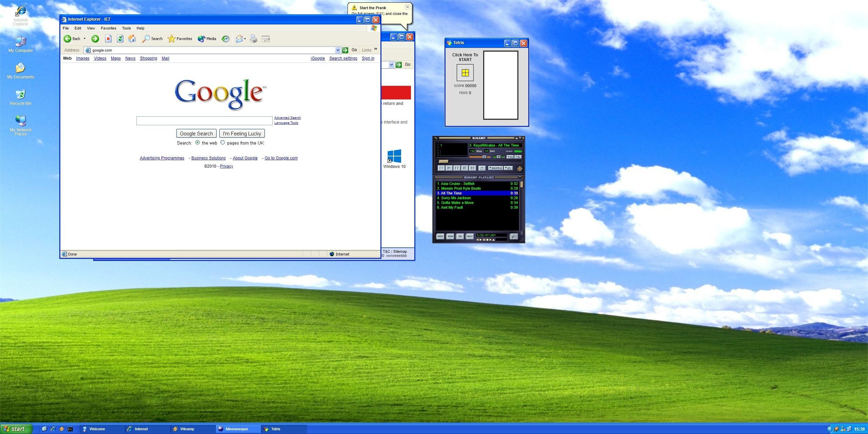Click the Stop loading icon
Image resolution: width=868 pixels, height=434 pixels.
pos(108,39)
